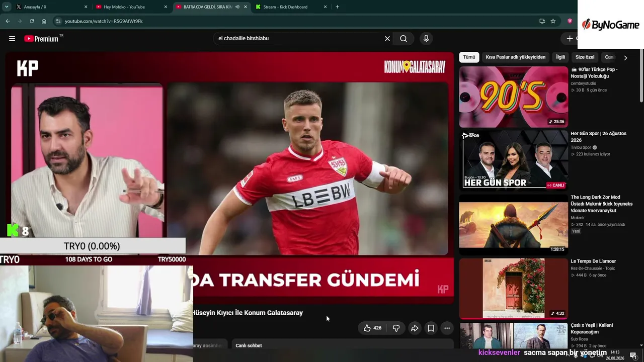Image resolution: width=644 pixels, height=362 pixels.
Task: Clear the YouTube search query
Action: point(387,39)
